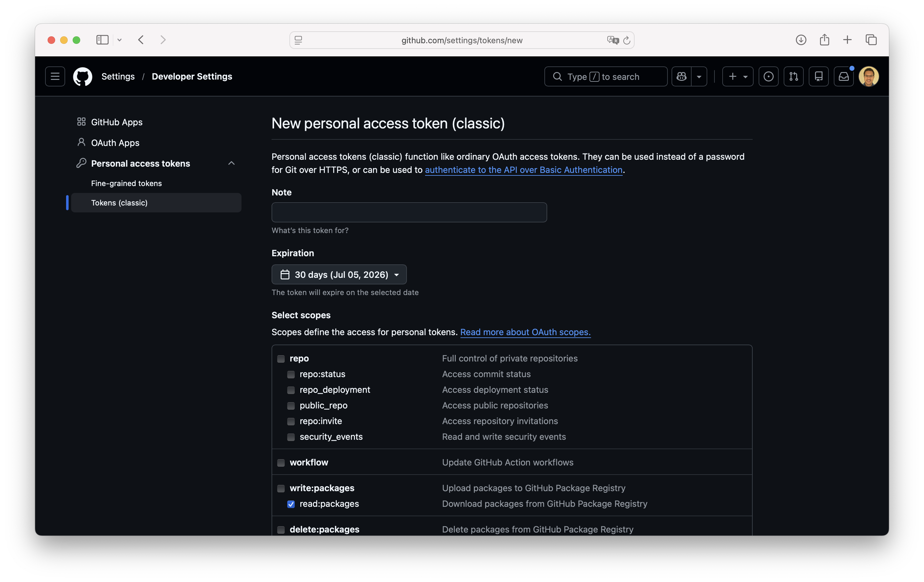Open the notifications inbox icon

coord(844,76)
